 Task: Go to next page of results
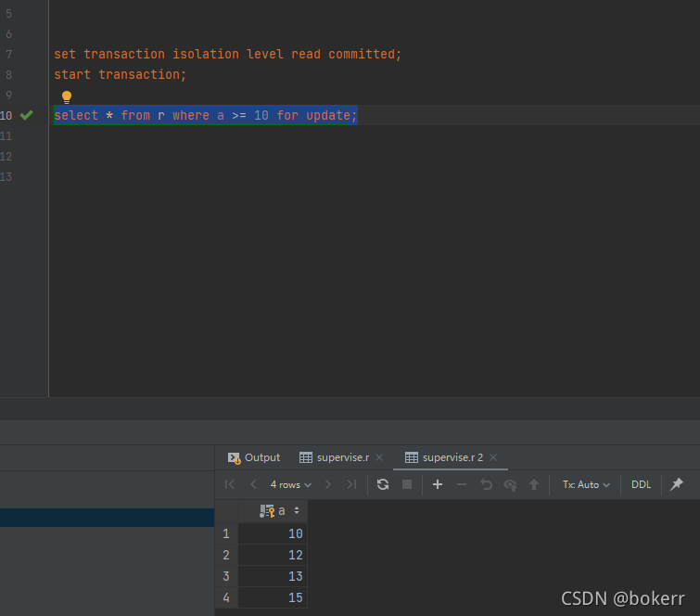pos(328,484)
